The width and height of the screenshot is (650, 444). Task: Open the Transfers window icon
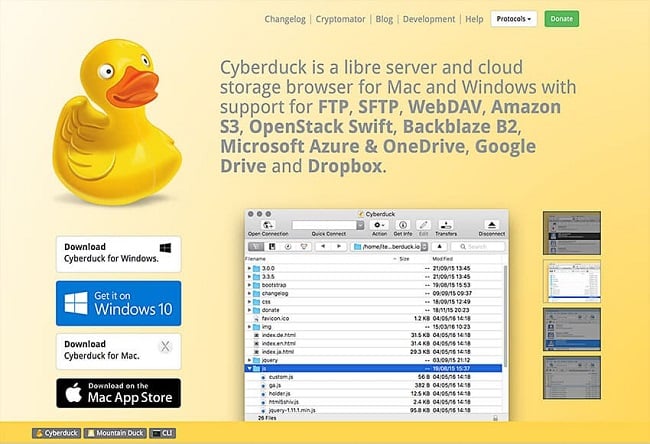[x=446, y=225]
